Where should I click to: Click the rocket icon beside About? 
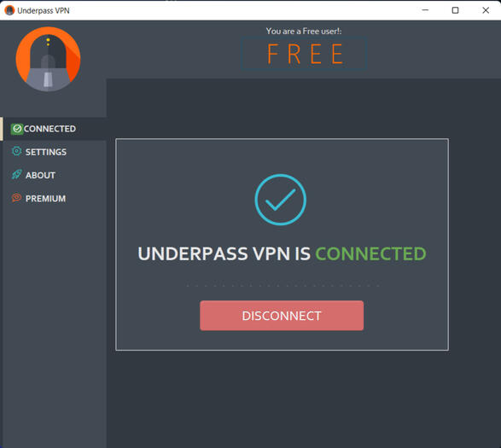(16, 174)
